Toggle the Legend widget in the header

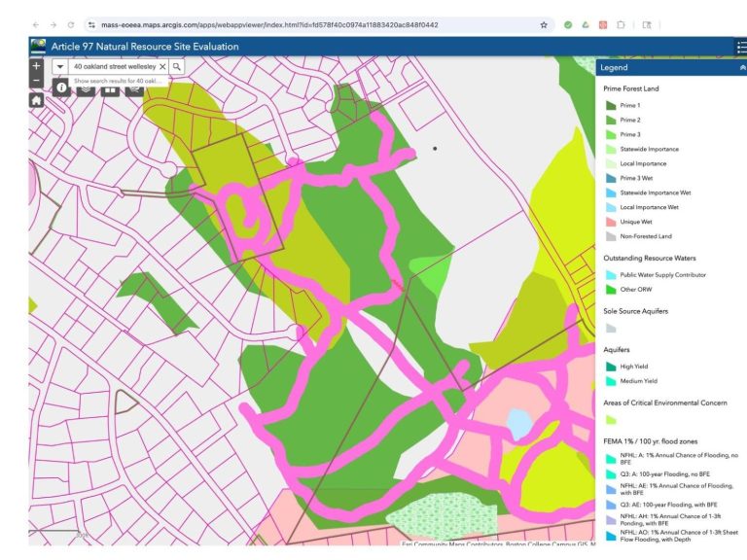[x=741, y=47]
